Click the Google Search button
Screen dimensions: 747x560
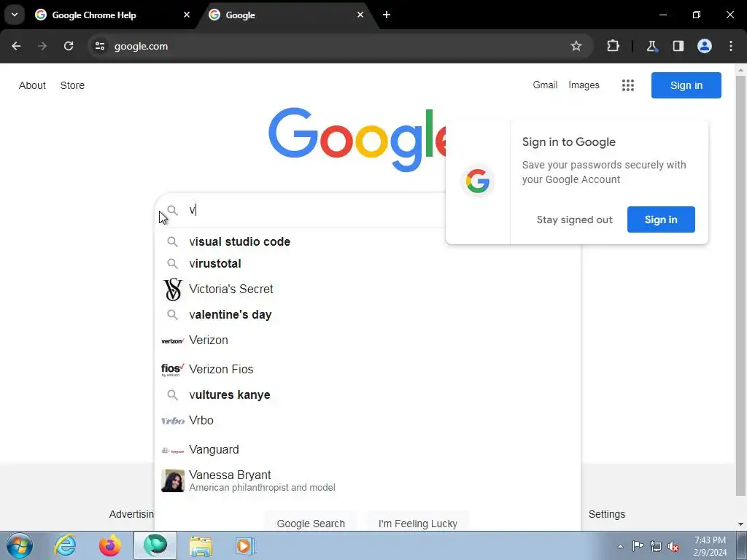click(311, 524)
